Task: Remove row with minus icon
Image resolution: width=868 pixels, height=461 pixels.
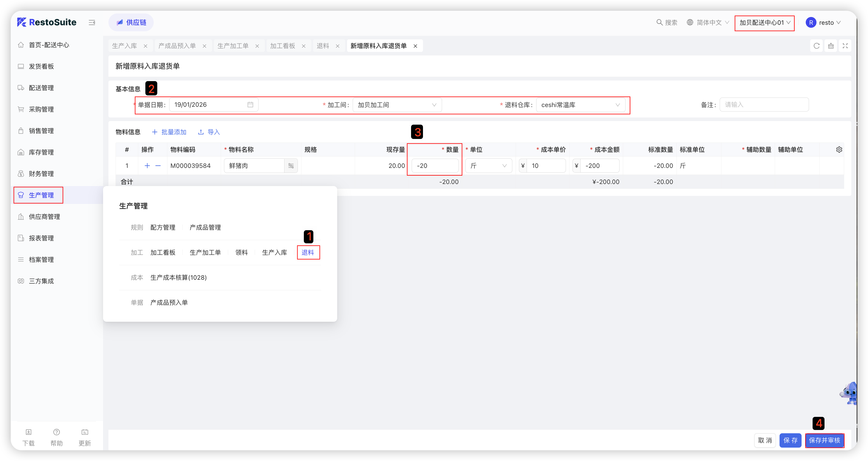Action: [158, 165]
